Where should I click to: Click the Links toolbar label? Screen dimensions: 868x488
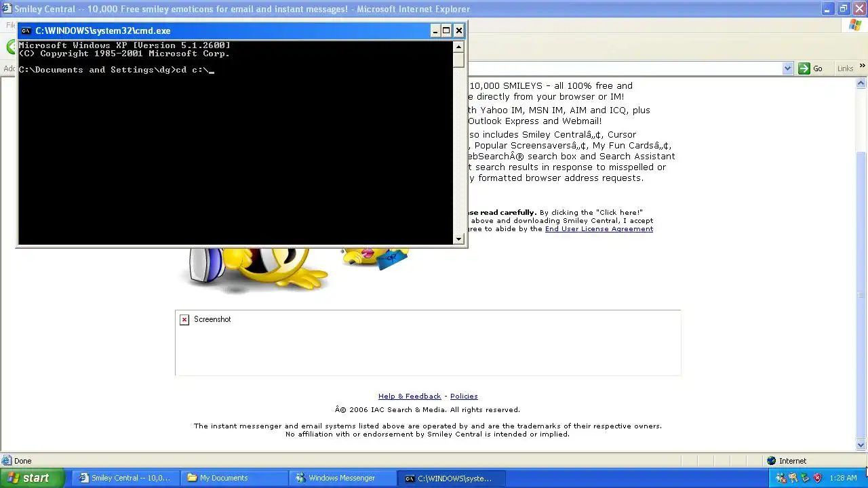(x=845, y=68)
